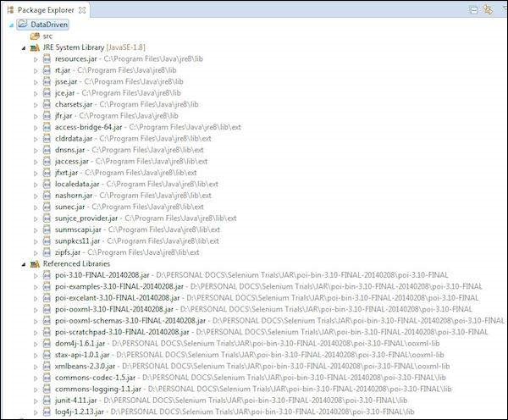Click the sunec.jar jar icon
This screenshot has height=420, width=508.
pos(47,207)
